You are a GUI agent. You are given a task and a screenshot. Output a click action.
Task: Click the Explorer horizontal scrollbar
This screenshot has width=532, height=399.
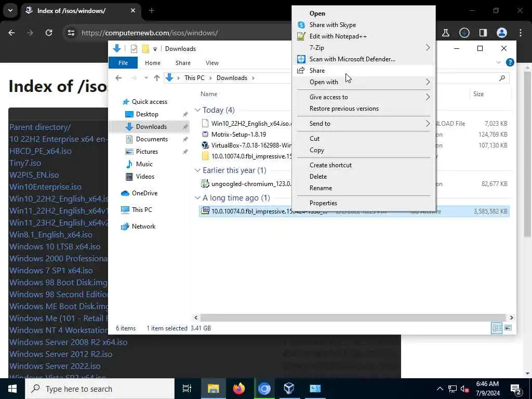coord(353,317)
